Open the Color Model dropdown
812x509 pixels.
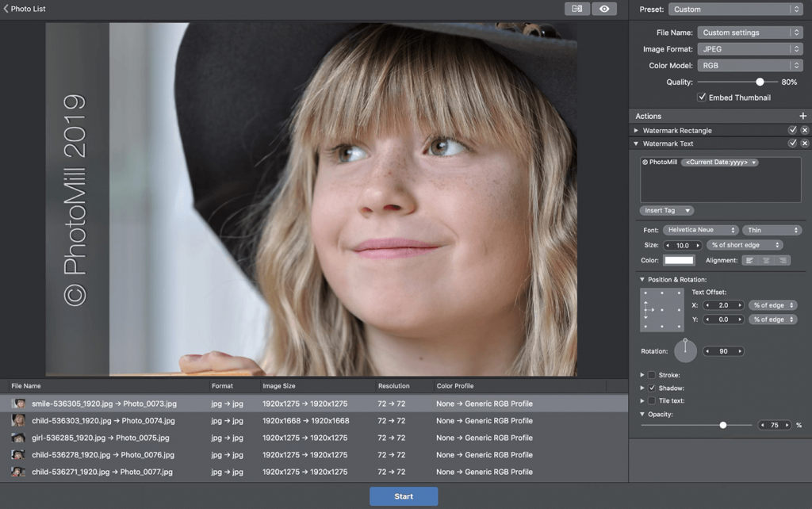(750, 66)
